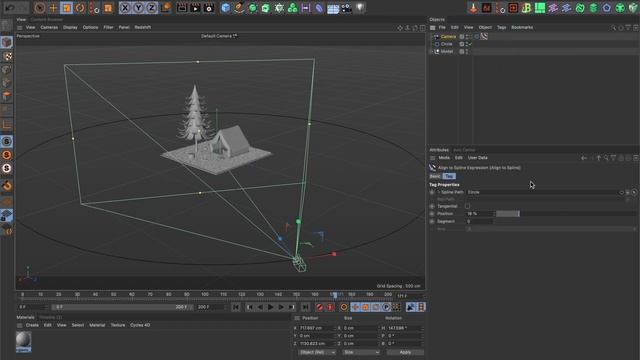
Task: Click Render to Picture Viewer icon
Action: point(196,8)
